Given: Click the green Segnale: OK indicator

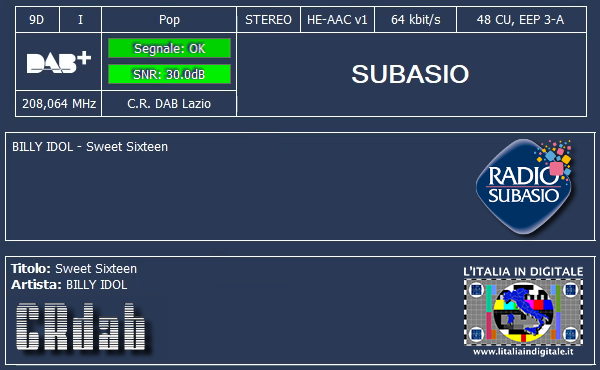Looking at the screenshot, I should [x=170, y=48].
